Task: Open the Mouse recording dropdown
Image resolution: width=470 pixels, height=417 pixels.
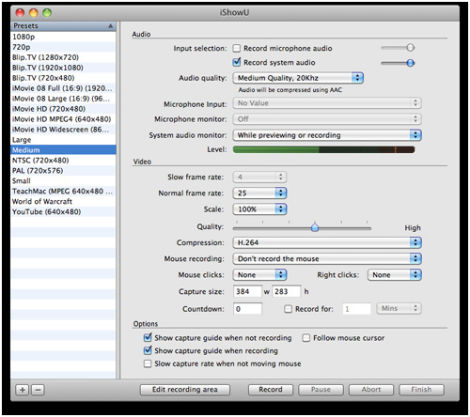Action: pos(327,259)
